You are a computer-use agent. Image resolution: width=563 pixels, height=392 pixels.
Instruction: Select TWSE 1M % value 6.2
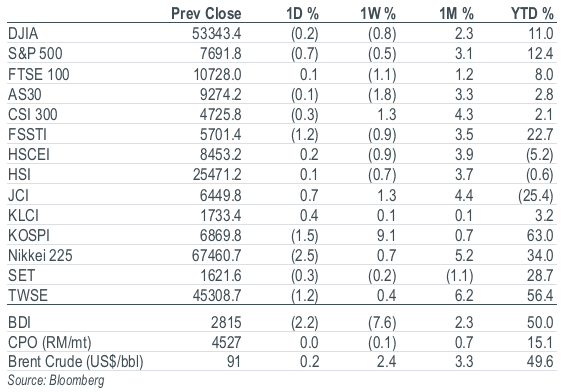[x=464, y=295]
